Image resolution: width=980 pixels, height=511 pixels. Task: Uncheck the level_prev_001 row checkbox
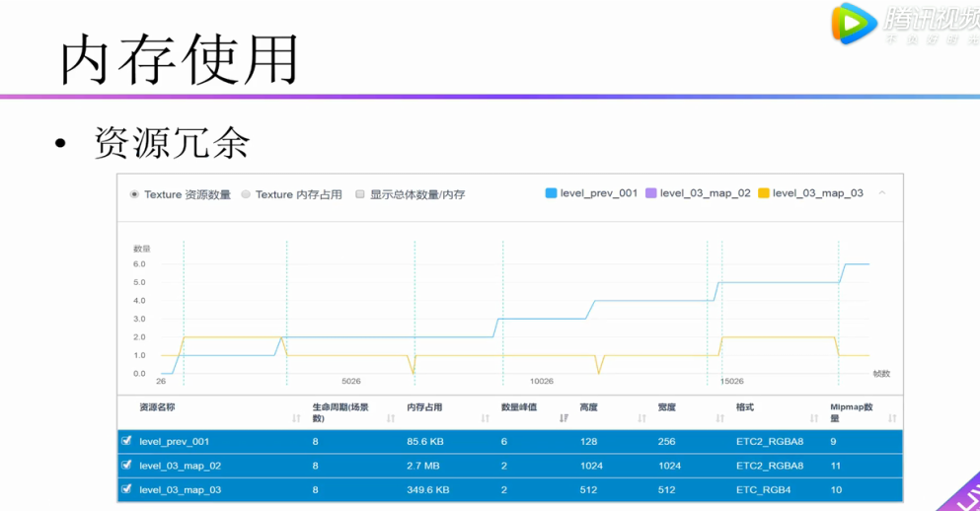(127, 441)
